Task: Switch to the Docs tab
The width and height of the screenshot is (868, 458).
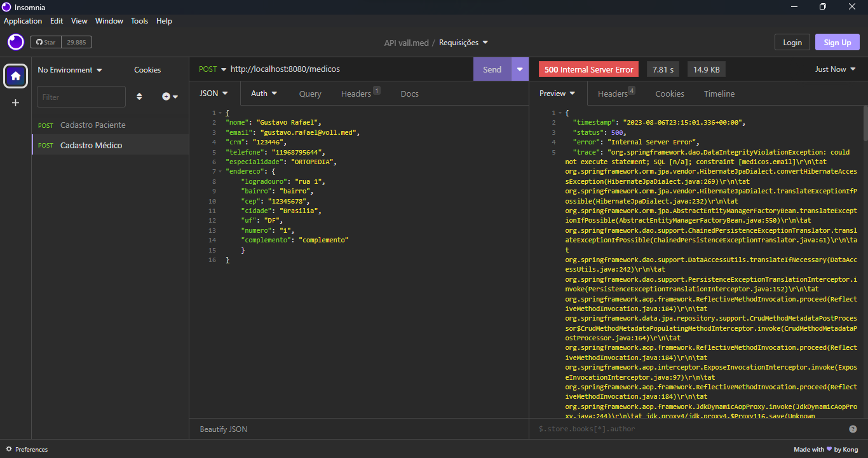Action: (x=410, y=94)
